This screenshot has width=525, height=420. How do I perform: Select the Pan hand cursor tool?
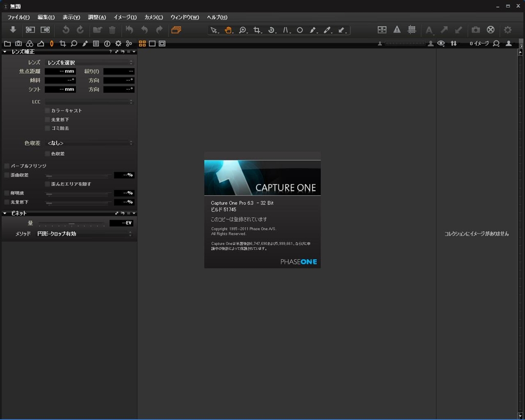click(228, 30)
